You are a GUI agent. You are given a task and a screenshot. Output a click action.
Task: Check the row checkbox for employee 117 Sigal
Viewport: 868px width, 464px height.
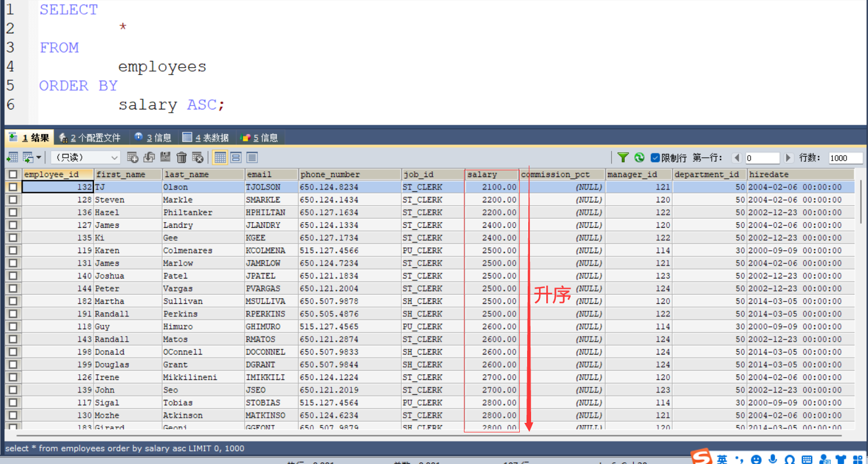[13, 403]
